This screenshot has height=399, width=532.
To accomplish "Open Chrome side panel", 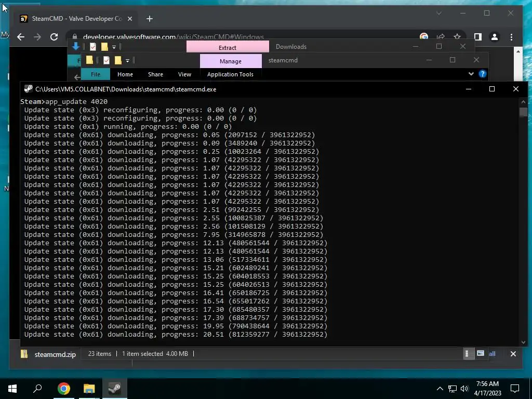I will pyautogui.click(x=478, y=37).
